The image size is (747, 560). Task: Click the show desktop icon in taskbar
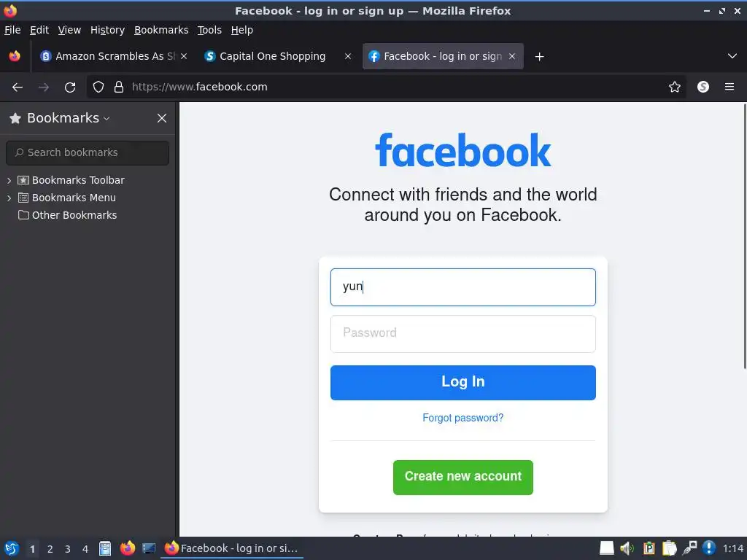click(149, 548)
